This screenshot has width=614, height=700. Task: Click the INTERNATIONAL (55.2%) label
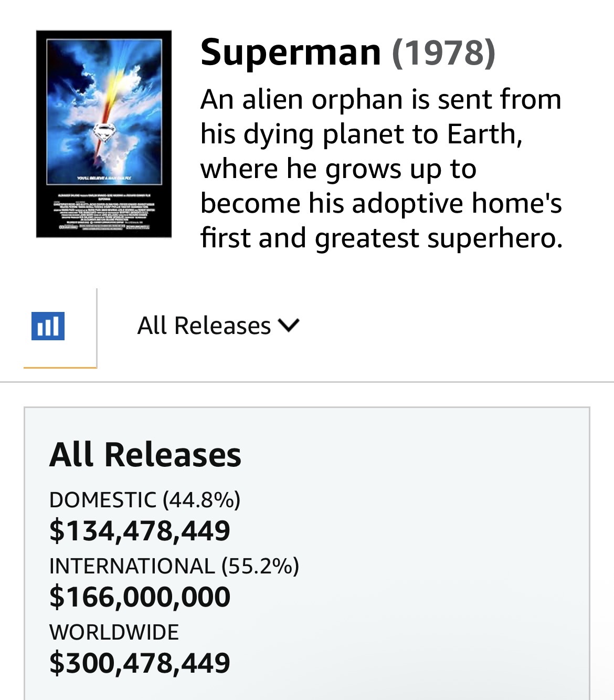174,566
